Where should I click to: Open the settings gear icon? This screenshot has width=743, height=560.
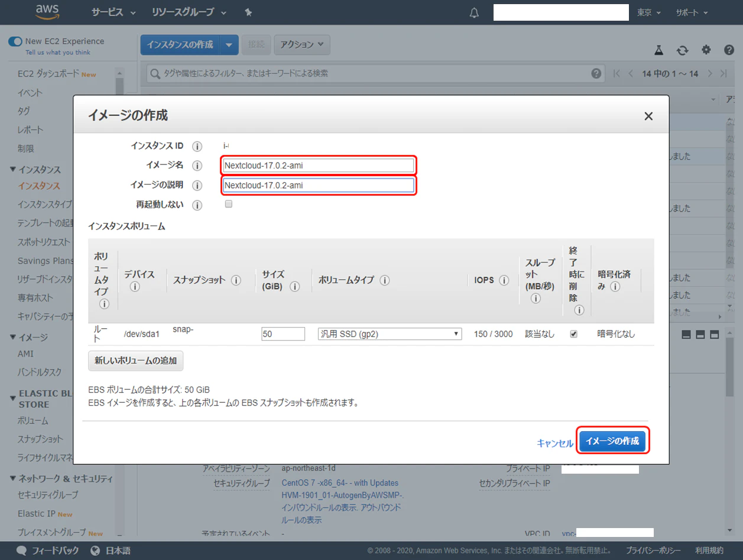(x=706, y=50)
